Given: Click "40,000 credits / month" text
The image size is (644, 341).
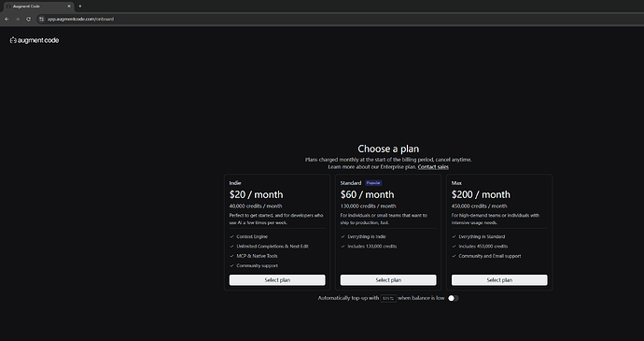Looking at the screenshot, I should (256, 206).
